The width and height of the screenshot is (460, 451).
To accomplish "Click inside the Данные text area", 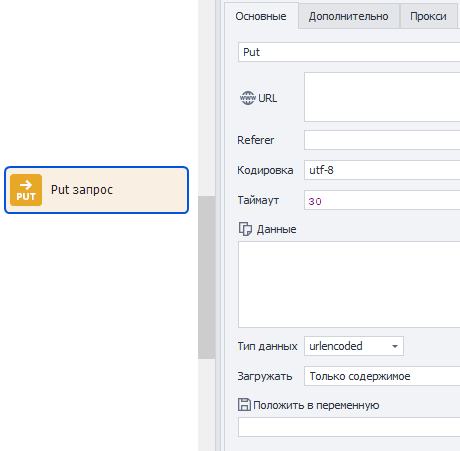I will point(349,285).
